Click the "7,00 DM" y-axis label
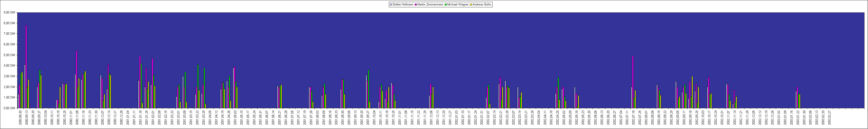Viewport: 868px width, 129px height. [x=9, y=34]
